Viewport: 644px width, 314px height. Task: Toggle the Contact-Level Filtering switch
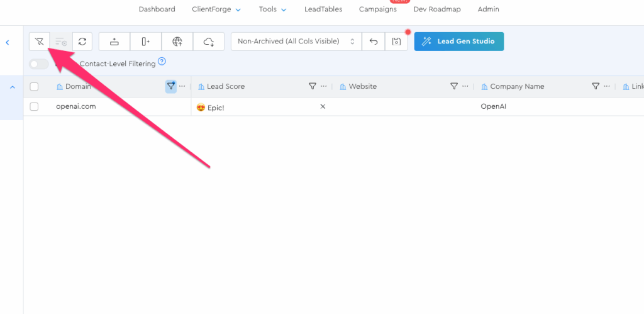pos(39,64)
